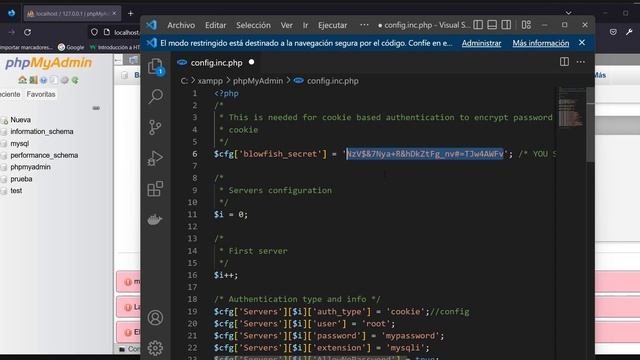Image resolution: width=640 pixels, height=360 pixels.
Task: Switch to Favoritas tab in phpMyAdmin
Action: coord(41,94)
